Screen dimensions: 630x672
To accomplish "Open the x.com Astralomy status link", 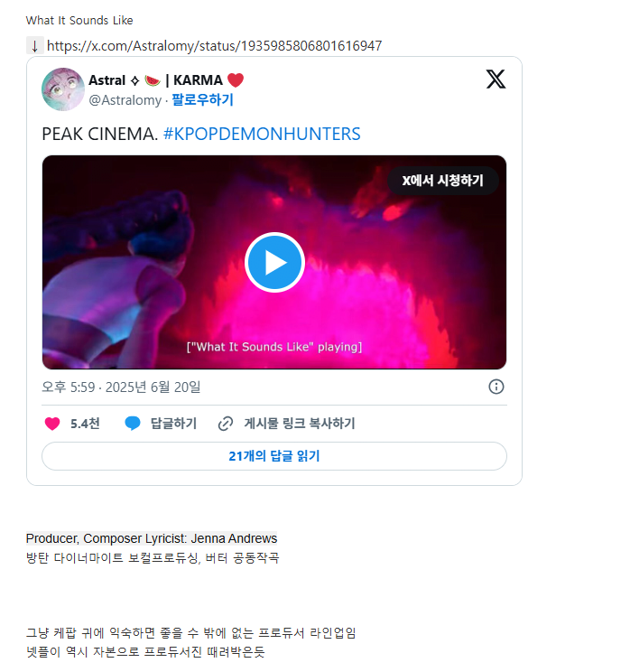I will click(x=214, y=45).
